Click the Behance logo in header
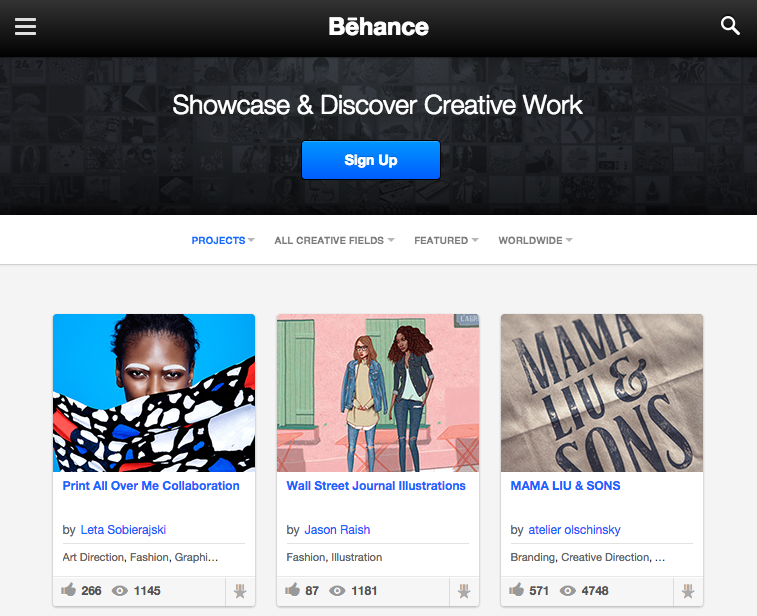This screenshot has height=616, width=757. [x=378, y=27]
